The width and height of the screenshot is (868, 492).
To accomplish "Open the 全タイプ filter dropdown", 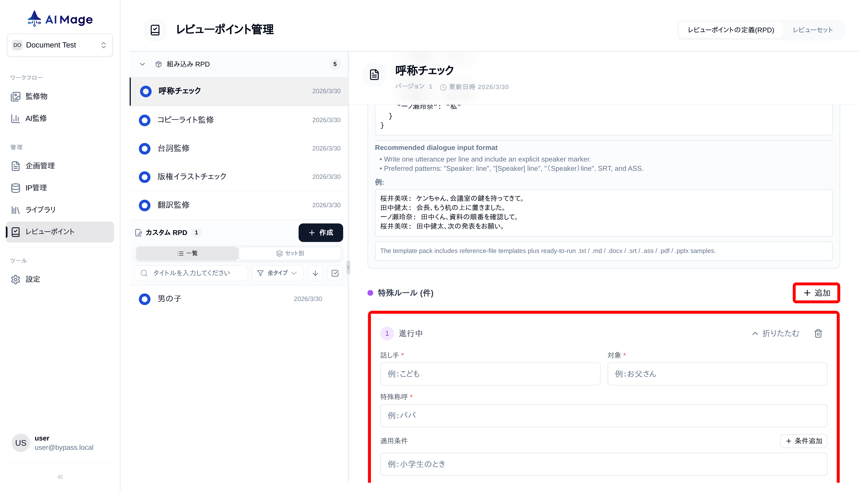I will pyautogui.click(x=277, y=273).
